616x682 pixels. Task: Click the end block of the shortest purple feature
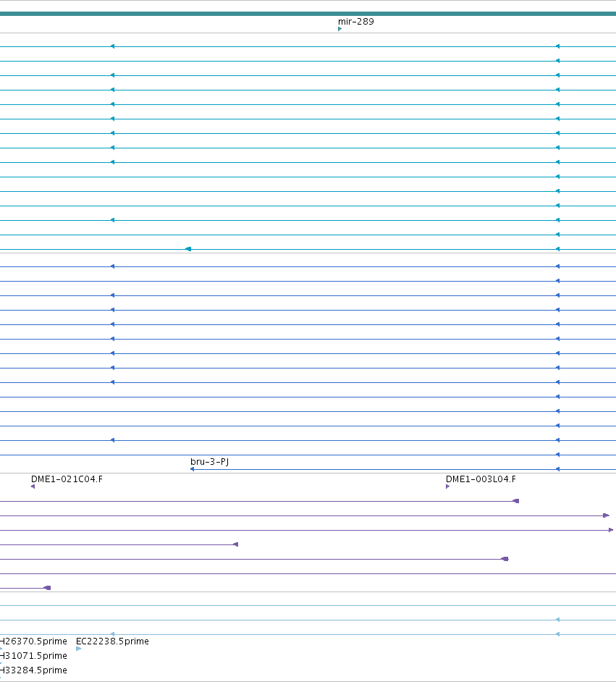coord(48,588)
